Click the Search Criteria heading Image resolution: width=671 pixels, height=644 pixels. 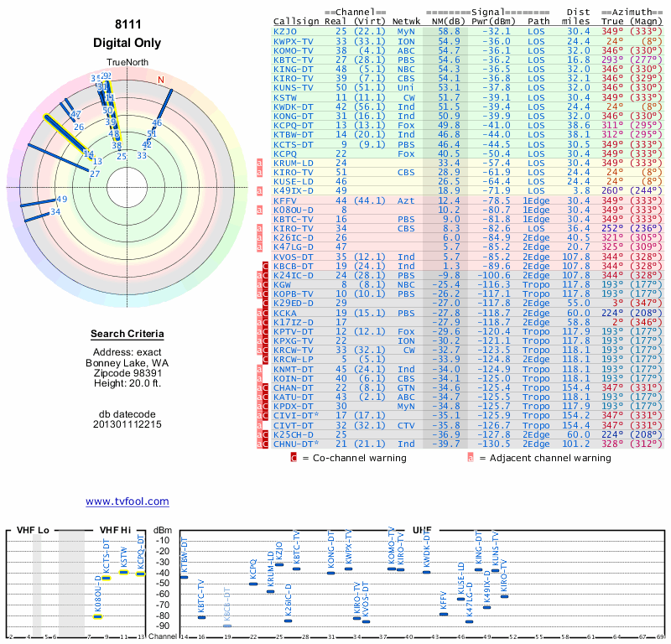coord(127,334)
